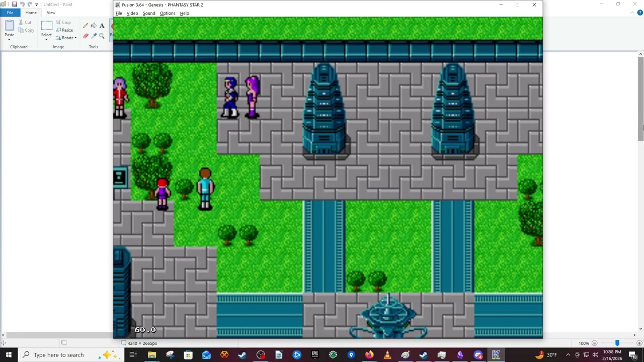644x362 pixels.
Task: Click the Copy button in Paint
Action: click(26, 30)
